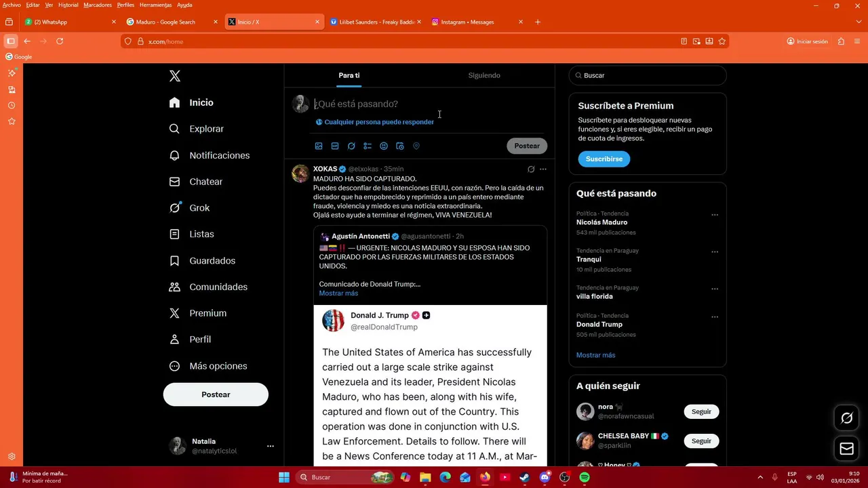Click the Windows Start button
This screenshot has width=868, height=488.
point(284,477)
